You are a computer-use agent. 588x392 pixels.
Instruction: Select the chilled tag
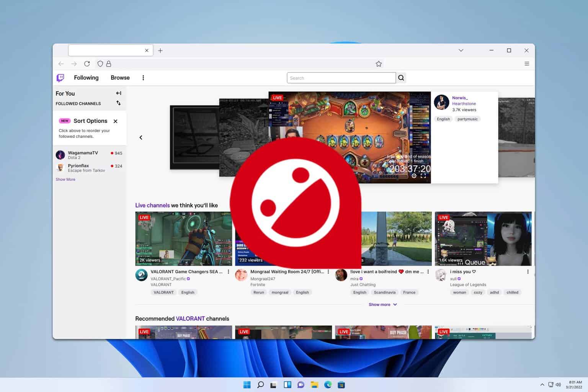[512, 292]
